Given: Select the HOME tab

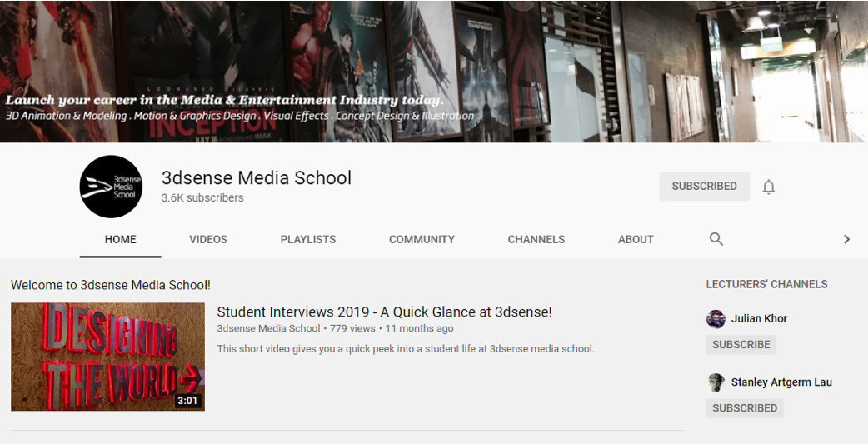Looking at the screenshot, I should click(121, 239).
